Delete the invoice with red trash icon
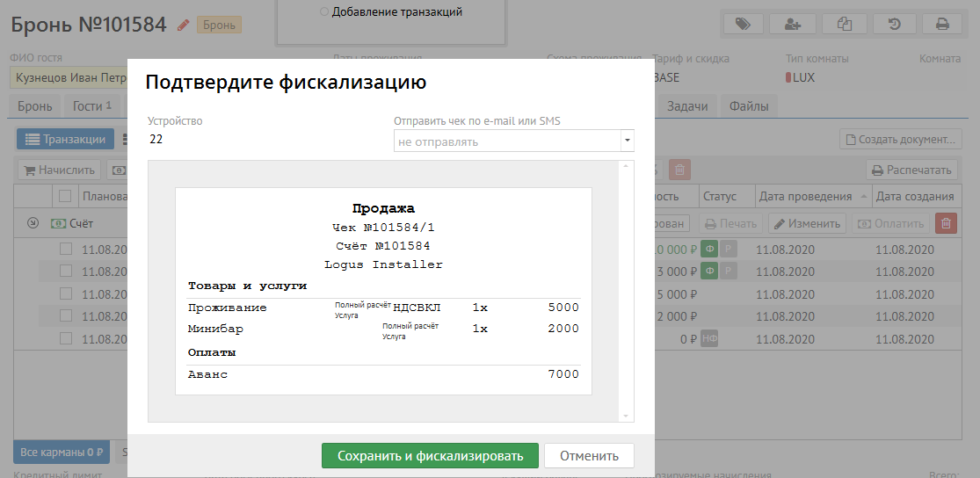 pyautogui.click(x=946, y=223)
